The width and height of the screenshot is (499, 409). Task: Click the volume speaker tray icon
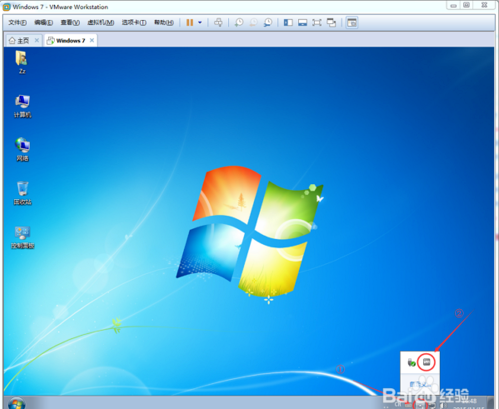point(443,405)
